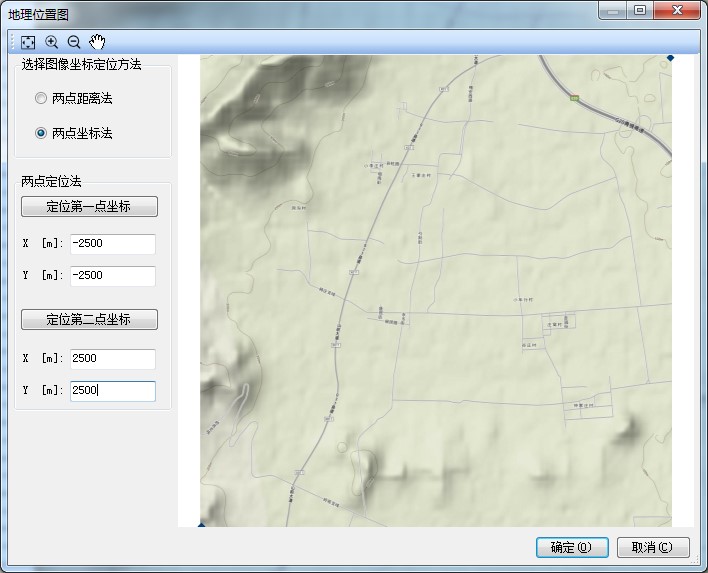Select the zoom in magnifier tool

[x=51, y=42]
